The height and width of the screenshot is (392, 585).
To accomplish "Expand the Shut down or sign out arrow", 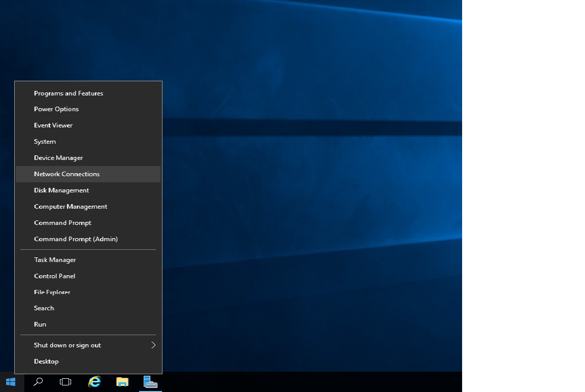I will tap(153, 345).
